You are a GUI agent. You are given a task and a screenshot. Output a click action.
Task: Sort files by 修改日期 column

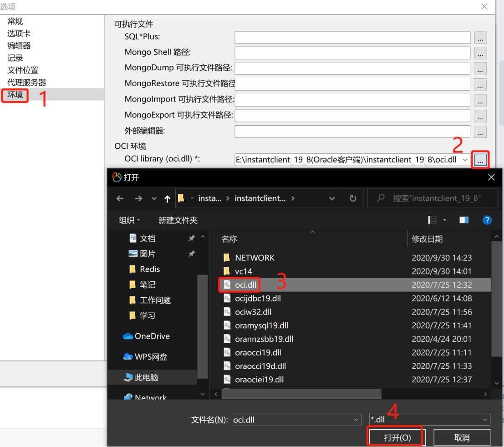427,239
